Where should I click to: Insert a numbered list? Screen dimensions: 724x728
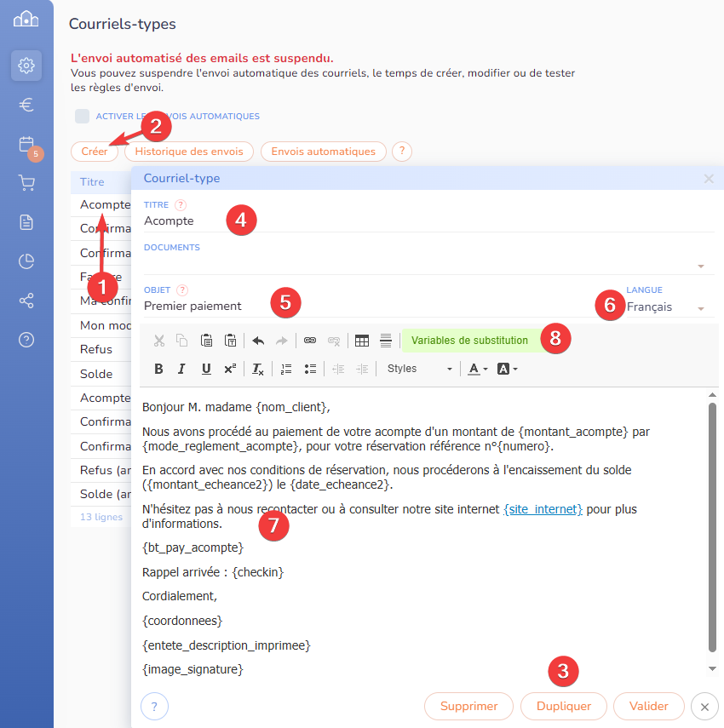[x=286, y=369]
